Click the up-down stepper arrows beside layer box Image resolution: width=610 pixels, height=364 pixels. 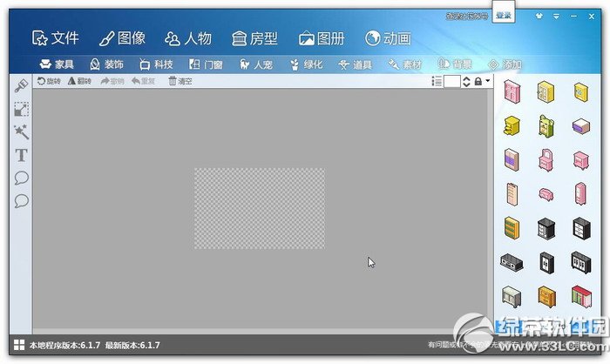(466, 82)
